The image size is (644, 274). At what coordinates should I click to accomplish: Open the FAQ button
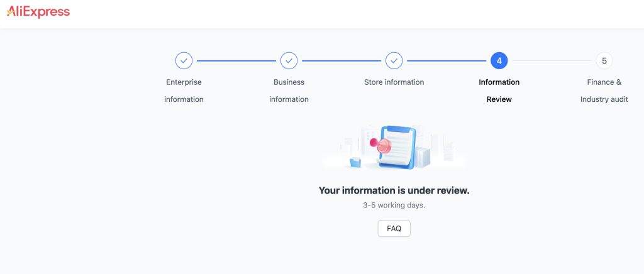(394, 229)
